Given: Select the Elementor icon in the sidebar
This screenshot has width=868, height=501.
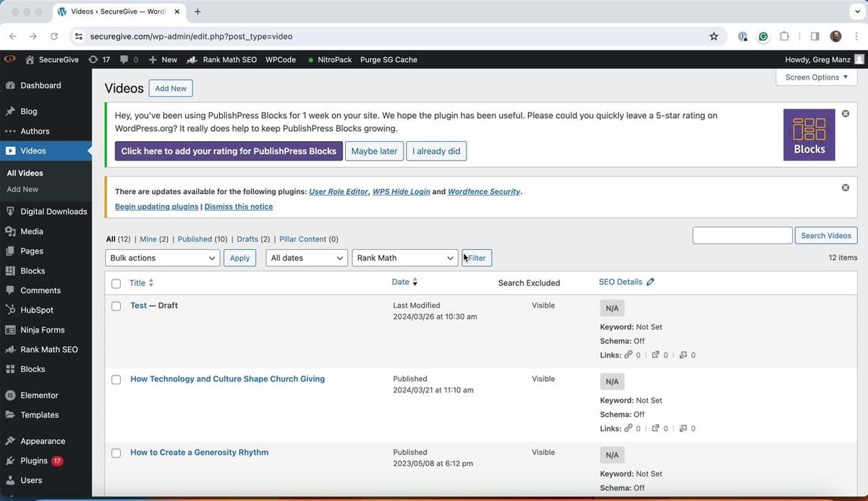Looking at the screenshot, I should 10,395.
